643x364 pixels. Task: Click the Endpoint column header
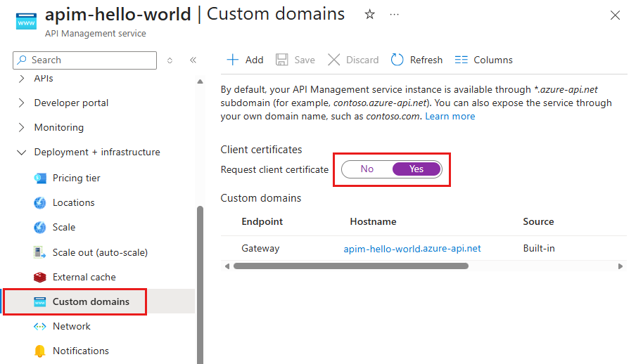click(x=262, y=221)
